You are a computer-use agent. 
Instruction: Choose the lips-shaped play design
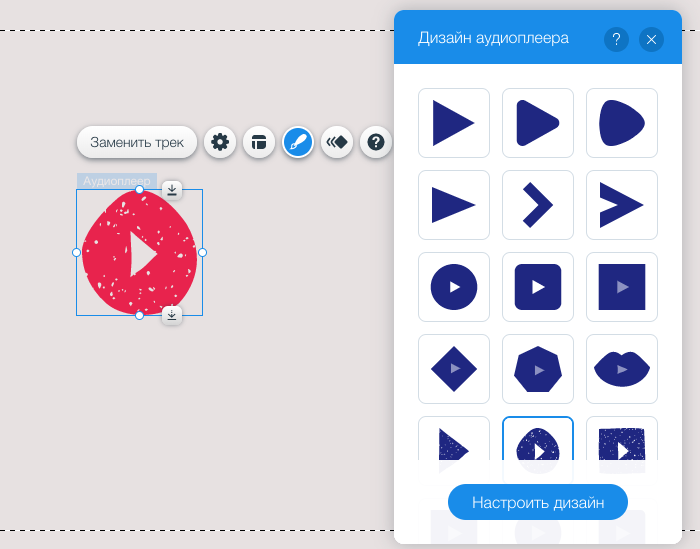tap(622, 369)
